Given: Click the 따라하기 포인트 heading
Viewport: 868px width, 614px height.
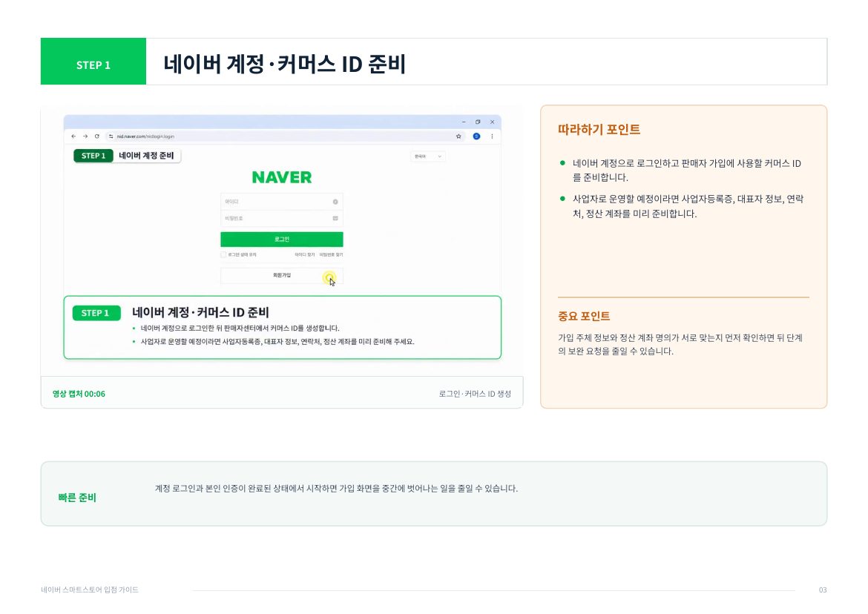Looking at the screenshot, I should coord(599,130).
